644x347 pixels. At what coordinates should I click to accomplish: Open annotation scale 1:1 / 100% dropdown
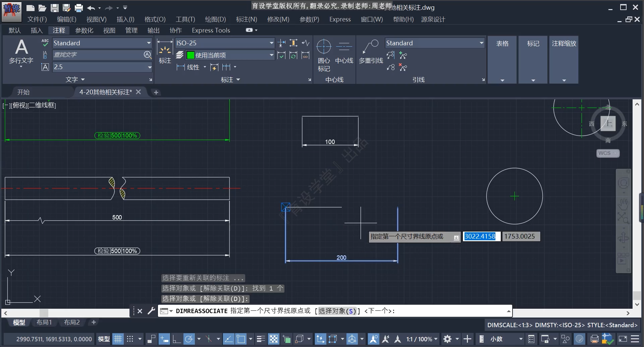422,339
